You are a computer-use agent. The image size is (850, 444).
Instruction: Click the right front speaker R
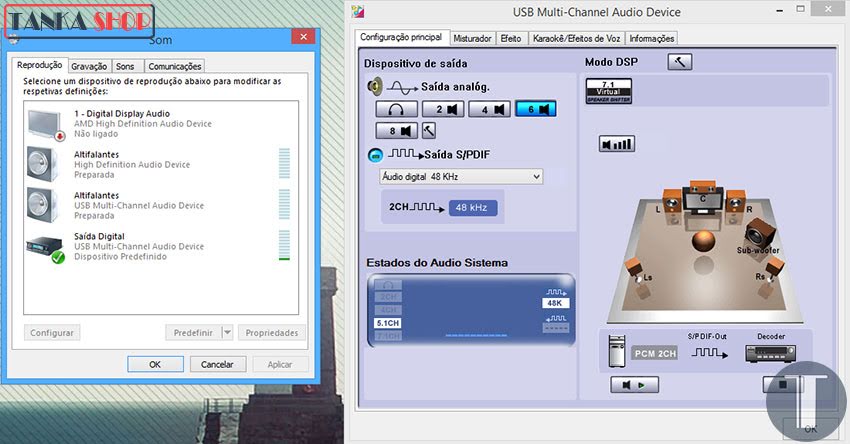tap(736, 202)
